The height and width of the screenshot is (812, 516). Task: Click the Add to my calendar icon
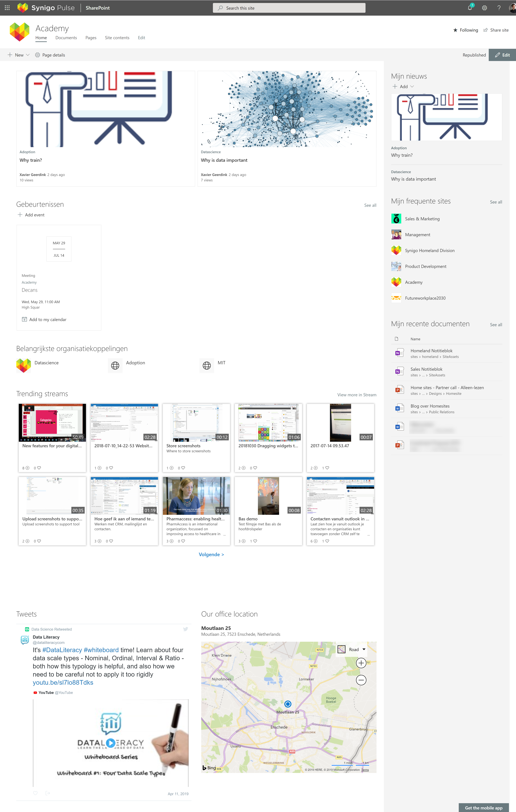tap(24, 319)
